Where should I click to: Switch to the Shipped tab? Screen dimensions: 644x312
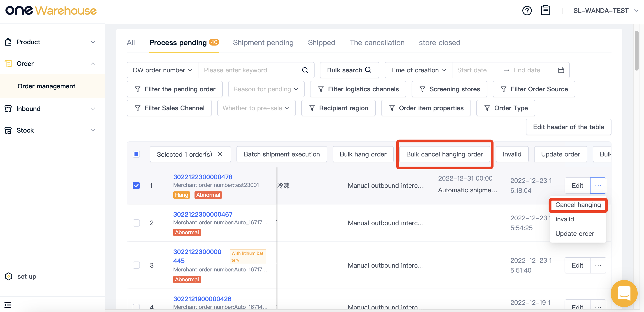321,43
